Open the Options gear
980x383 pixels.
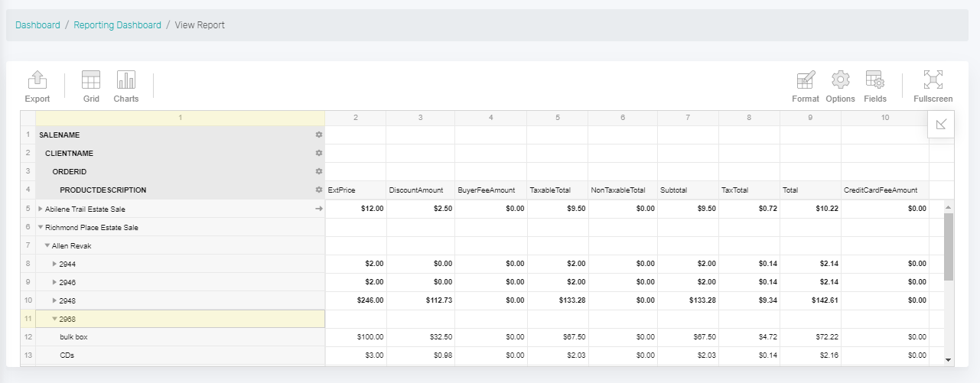pos(841,86)
